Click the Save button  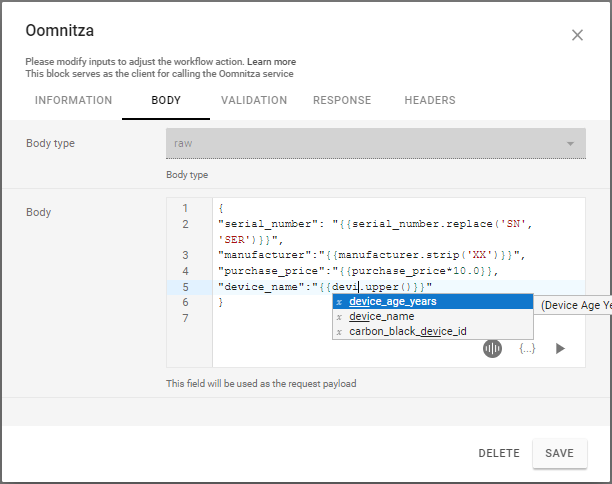(x=559, y=453)
